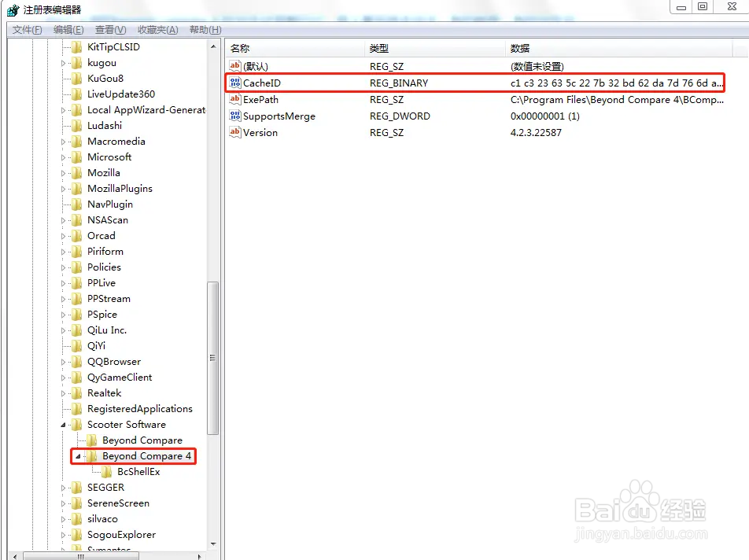Click the RegisteredApplications folder icon
749x560 pixels.
77,409
